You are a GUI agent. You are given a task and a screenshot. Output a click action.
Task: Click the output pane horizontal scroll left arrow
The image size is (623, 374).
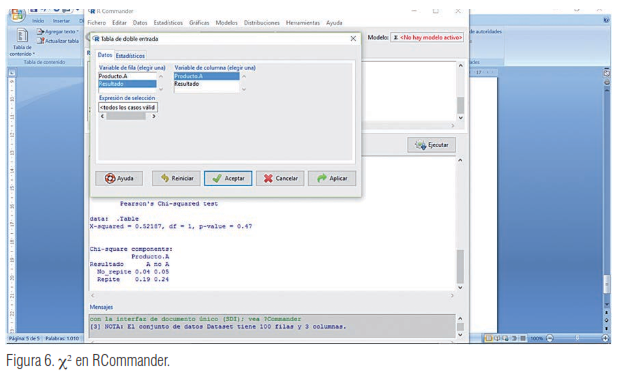(93, 295)
